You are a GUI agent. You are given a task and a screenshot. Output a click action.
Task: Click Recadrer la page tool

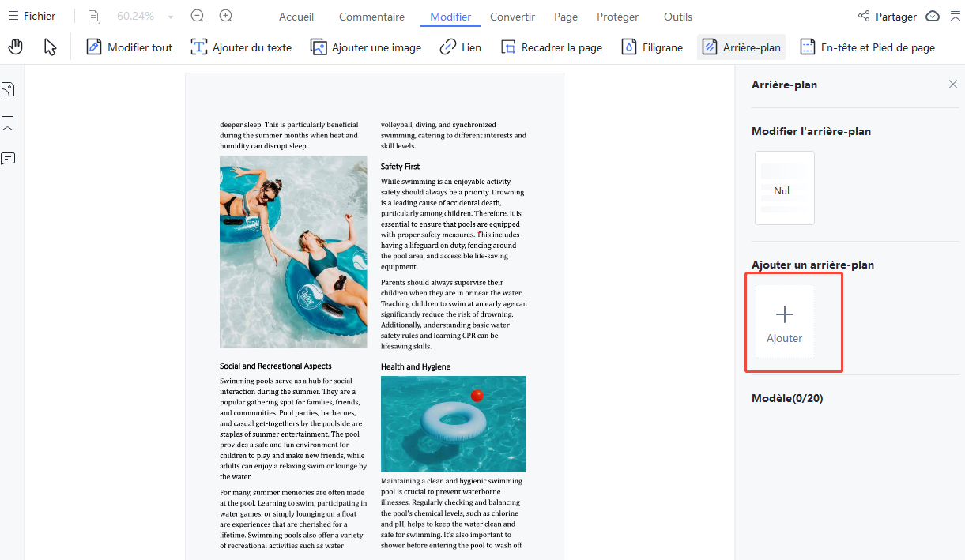click(552, 47)
